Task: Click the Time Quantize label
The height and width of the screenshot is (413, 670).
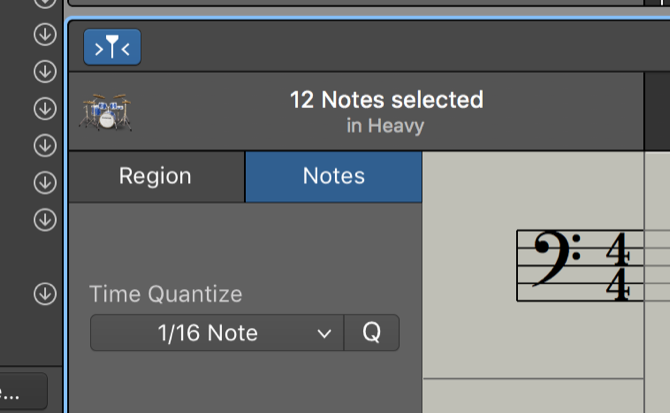Action: point(166,294)
